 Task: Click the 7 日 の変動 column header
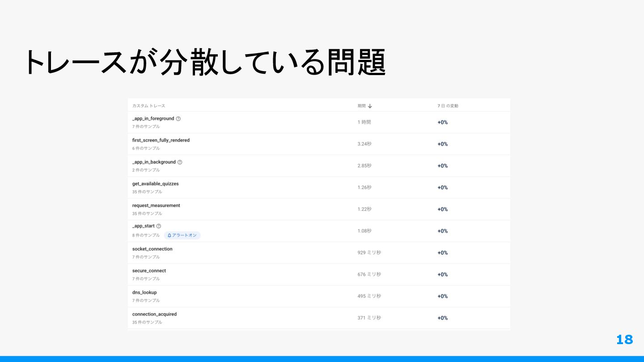[448, 106]
